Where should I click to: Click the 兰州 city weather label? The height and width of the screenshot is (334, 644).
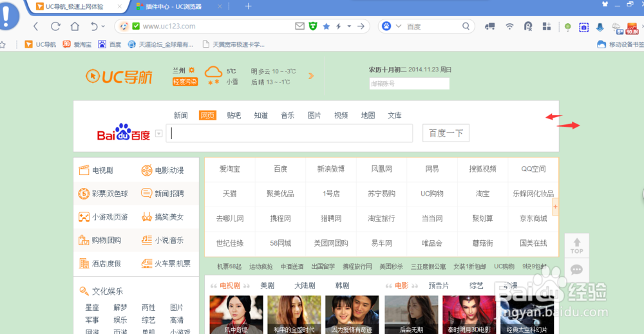coord(179,71)
